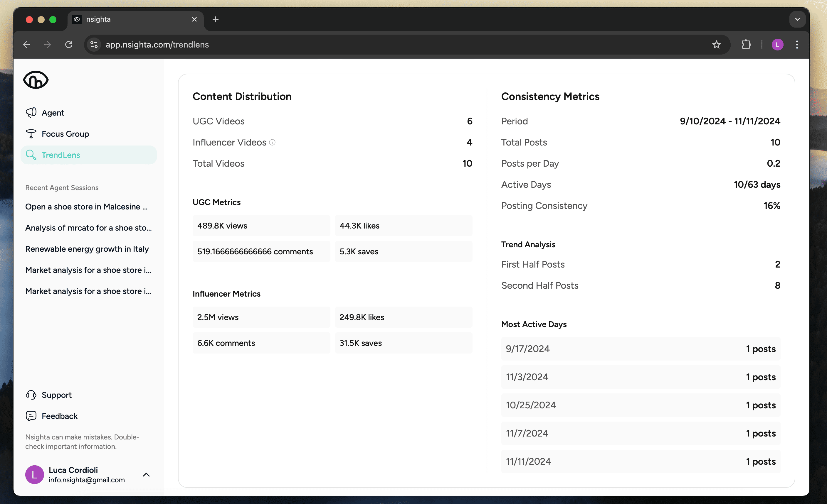Select the Renewable energy Italy session

[87, 248]
